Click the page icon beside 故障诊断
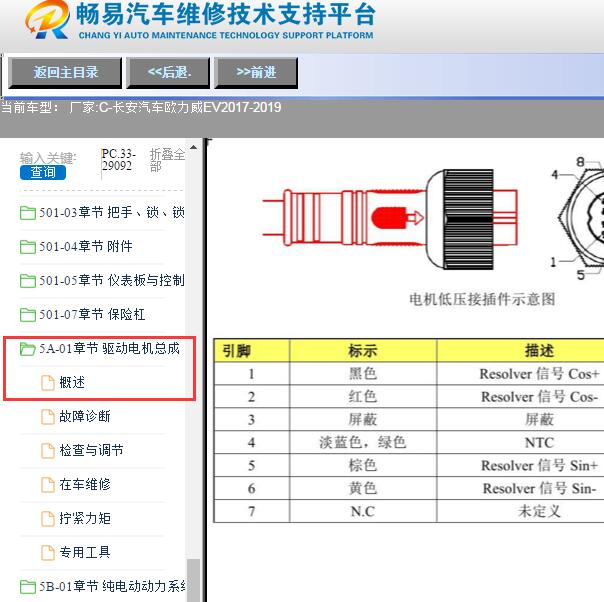 coord(48,417)
